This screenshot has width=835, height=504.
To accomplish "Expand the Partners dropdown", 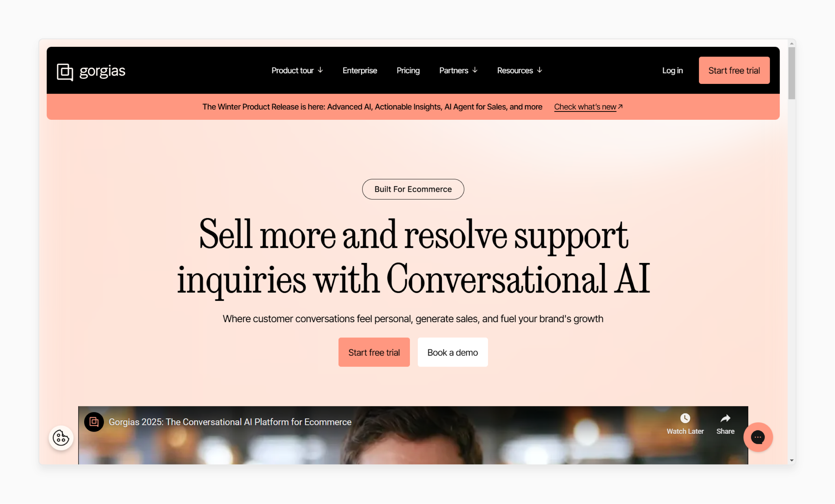I will coord(459,71).
